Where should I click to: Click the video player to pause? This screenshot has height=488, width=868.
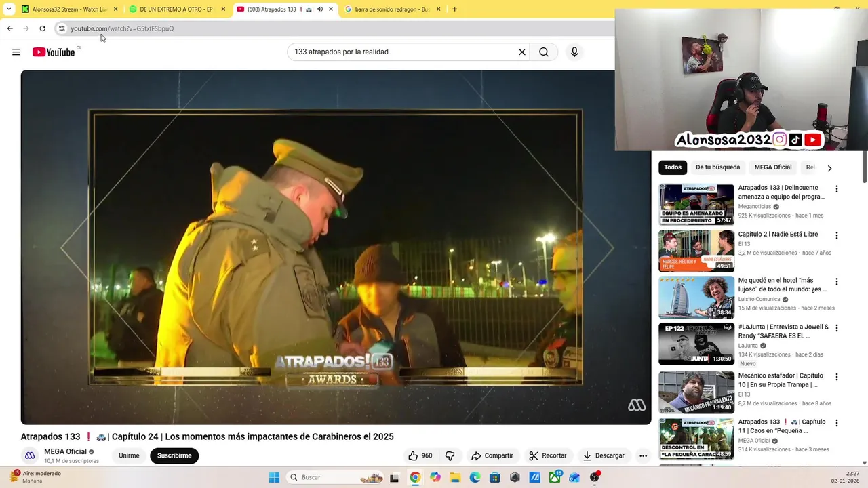pos(336,247)
